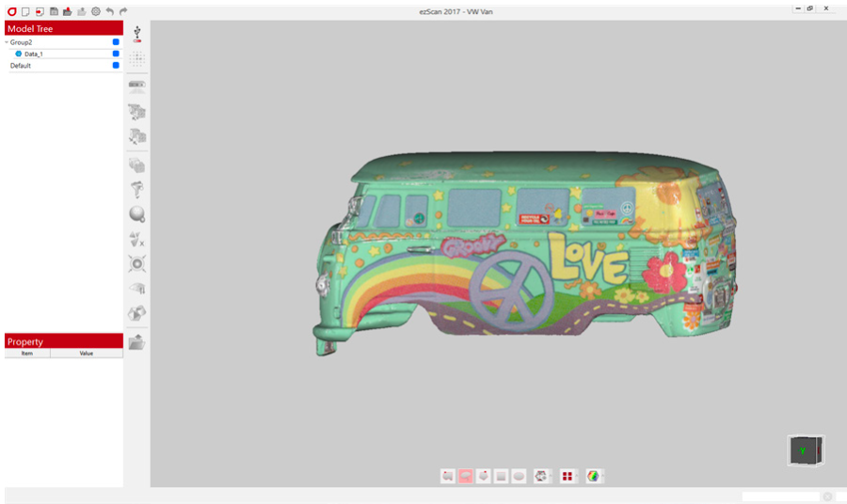Select the highlighted lasso selection tool
847x504 pixels.
click(466, 476)
